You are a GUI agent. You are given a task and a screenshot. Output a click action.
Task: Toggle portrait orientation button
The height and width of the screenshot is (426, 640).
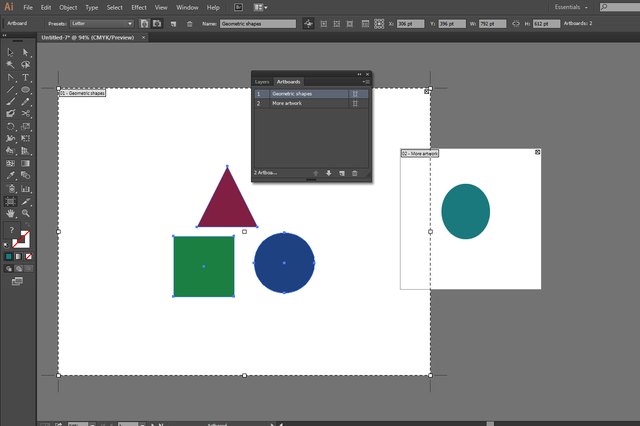click(x=144, y=24)
